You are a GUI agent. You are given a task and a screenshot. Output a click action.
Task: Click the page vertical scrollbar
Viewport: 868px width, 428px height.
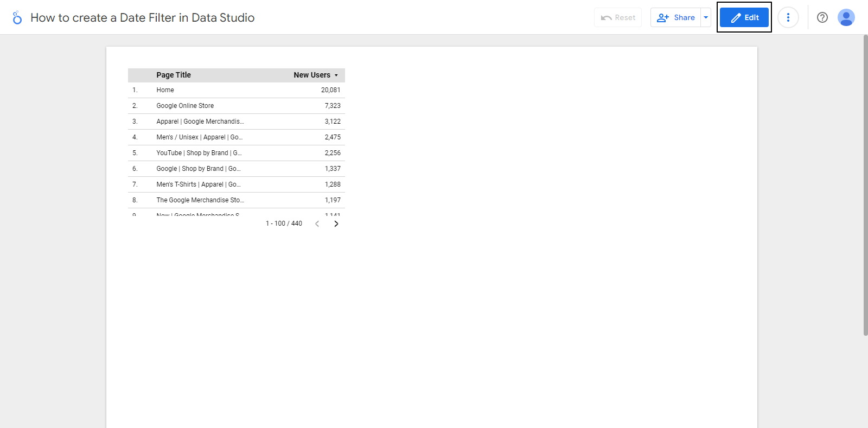865,186
